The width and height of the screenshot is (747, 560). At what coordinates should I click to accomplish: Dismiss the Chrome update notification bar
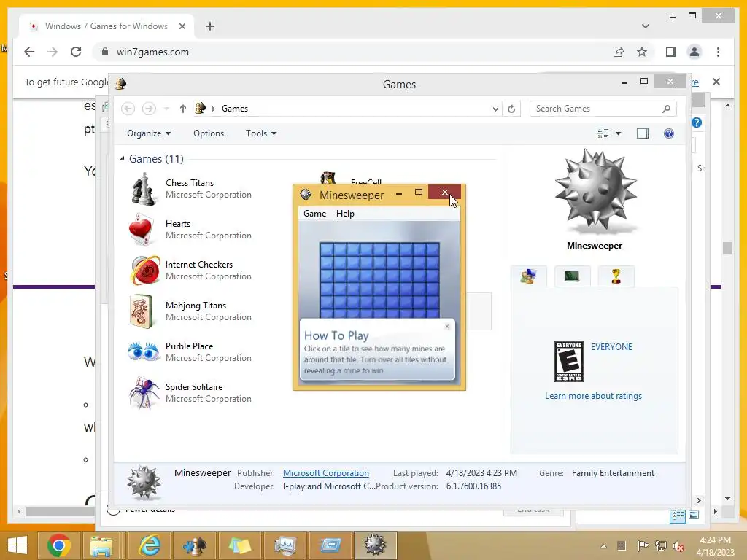tap(716, 82)
